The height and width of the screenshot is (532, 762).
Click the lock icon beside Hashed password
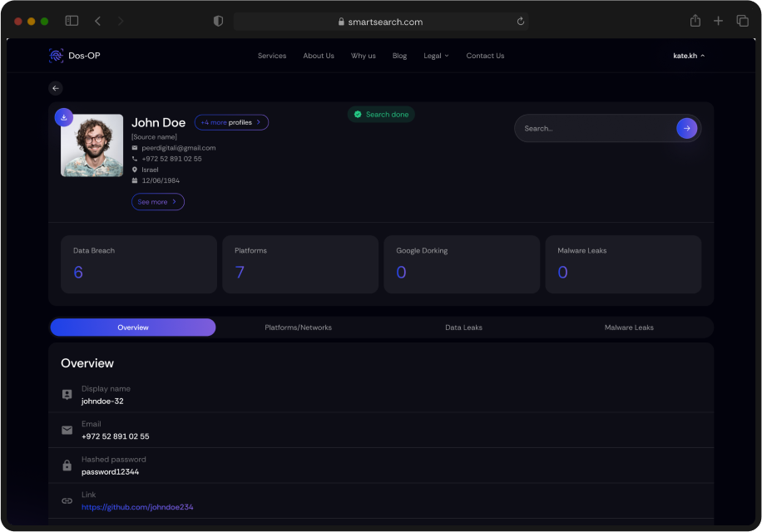[x=67, y=465]
